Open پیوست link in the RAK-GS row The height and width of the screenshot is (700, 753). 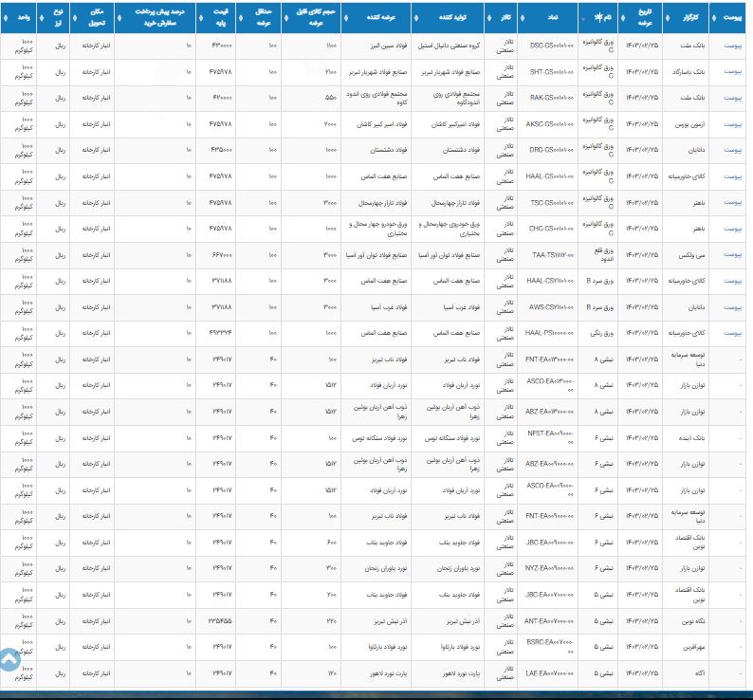coord(732,98)
